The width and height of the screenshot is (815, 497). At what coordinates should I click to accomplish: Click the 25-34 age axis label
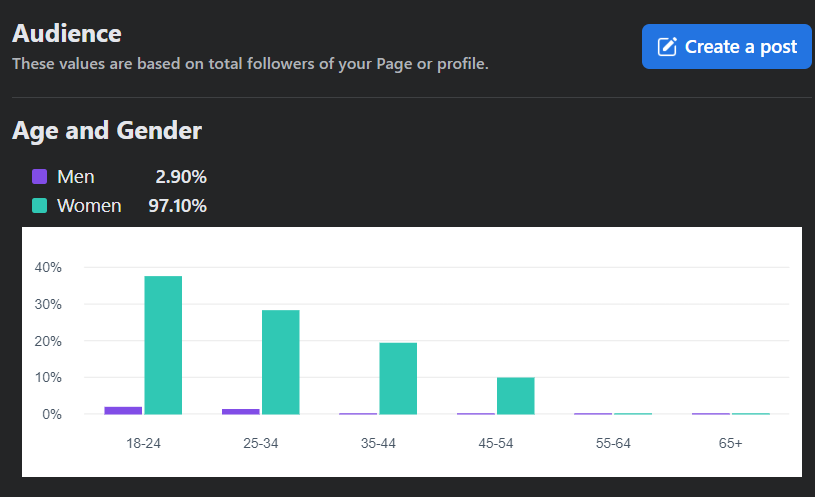(261, 443)
